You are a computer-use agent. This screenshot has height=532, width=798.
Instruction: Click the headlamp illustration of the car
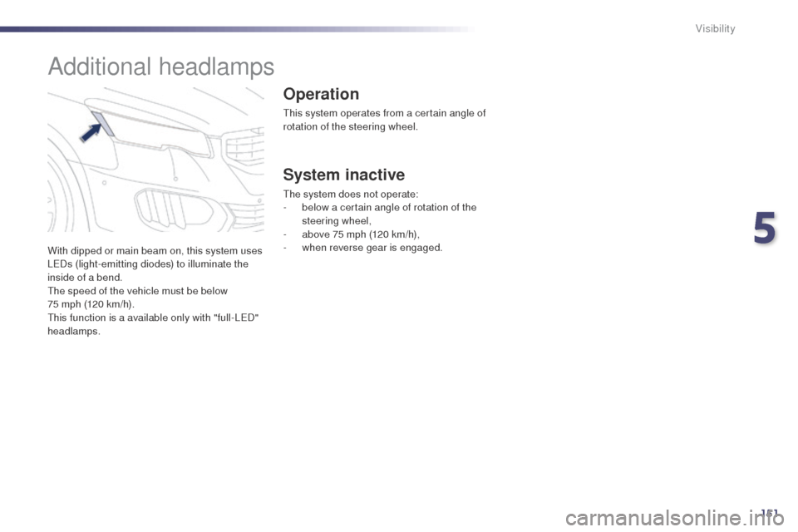pos(155,160)
